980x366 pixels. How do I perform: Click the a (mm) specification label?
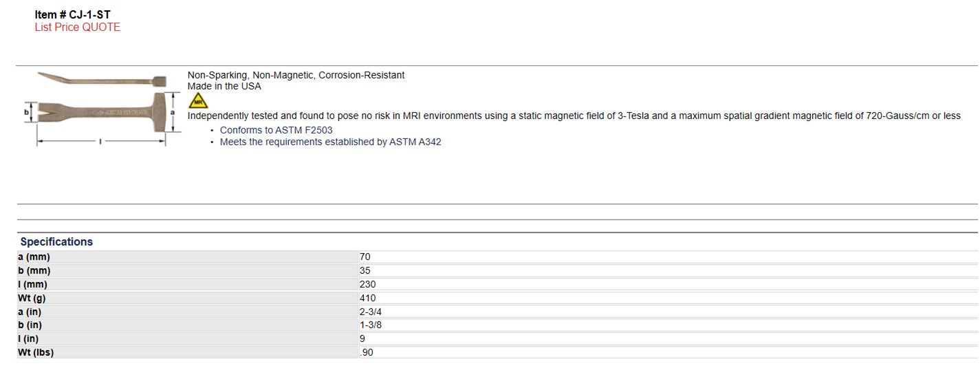pos(34,257)
